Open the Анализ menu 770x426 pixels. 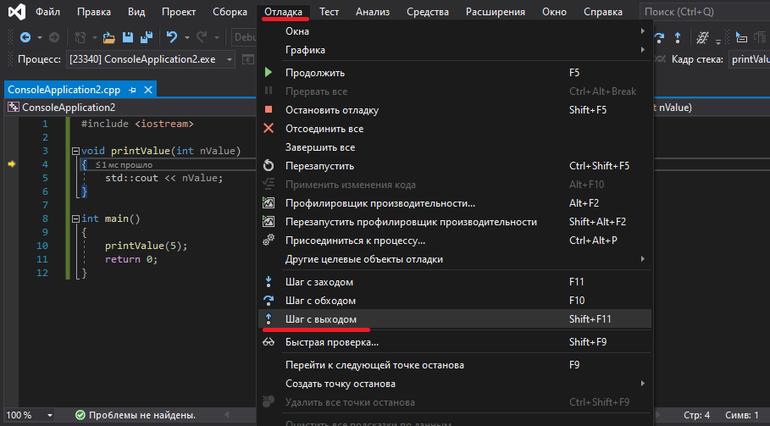pyautogui.click(x=373, y=12)
